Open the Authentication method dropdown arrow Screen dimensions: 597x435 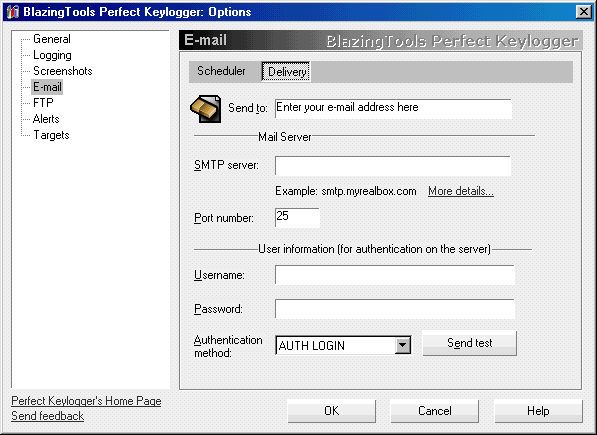click(x=402, y=345)
